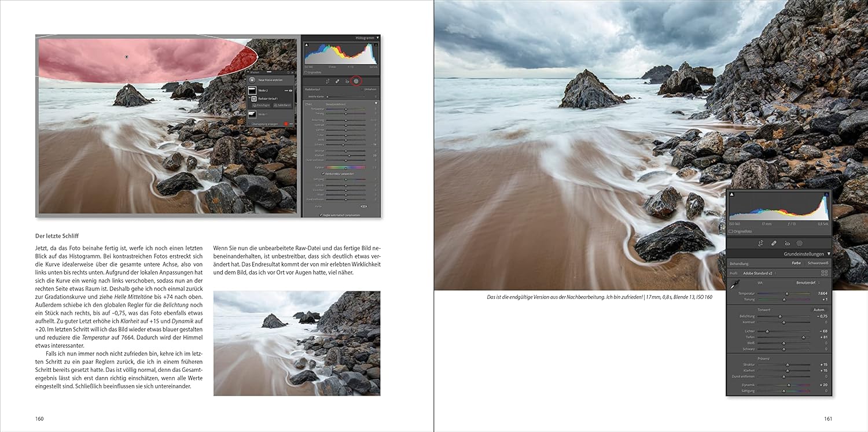Switch treatment to Schwarzweiß

[817, 263]
